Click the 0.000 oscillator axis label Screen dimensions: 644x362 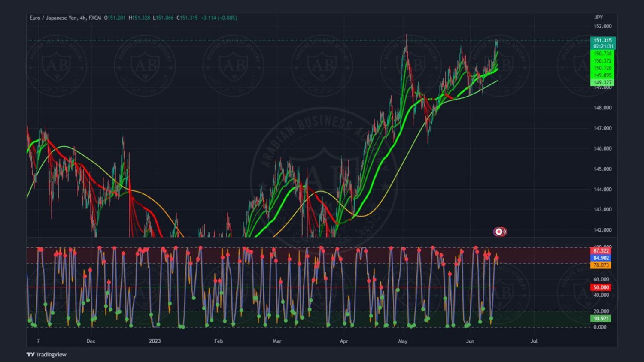click(600, 327)
